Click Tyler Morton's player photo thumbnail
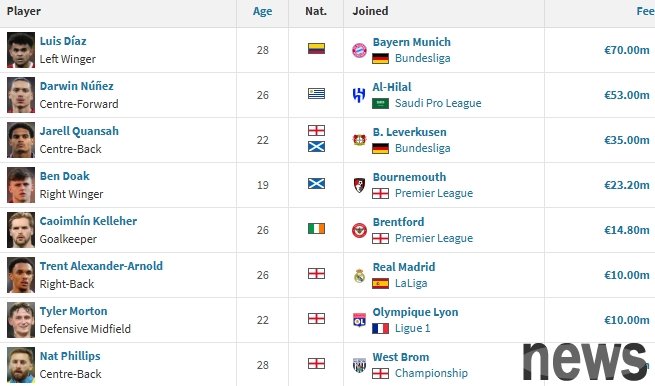Screen dimensions: 655x386 click(x=21, y=320)
